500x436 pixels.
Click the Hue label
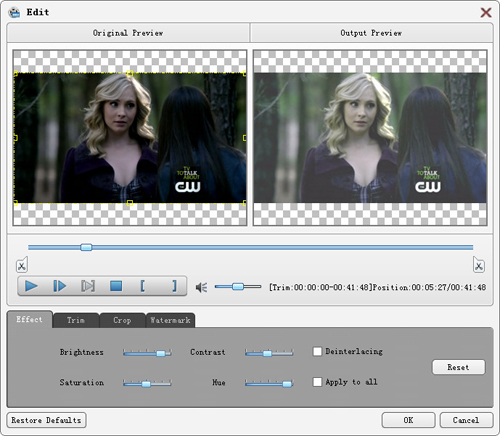[219, 383]
